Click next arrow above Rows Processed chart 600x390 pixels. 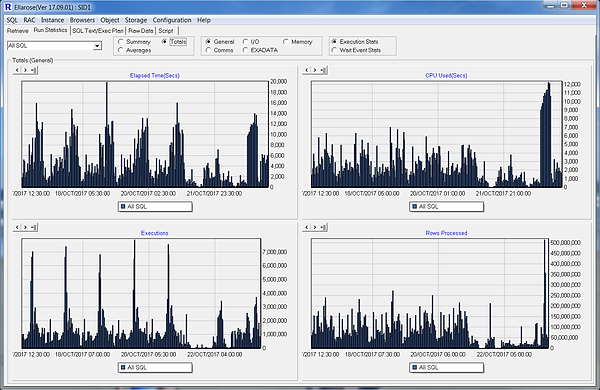click(x=315, y=227)
